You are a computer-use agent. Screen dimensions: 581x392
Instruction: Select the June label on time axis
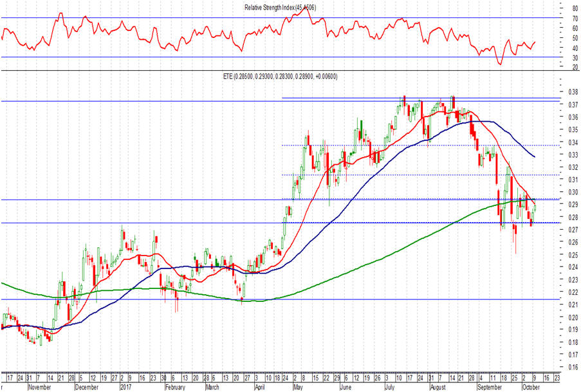346,387
